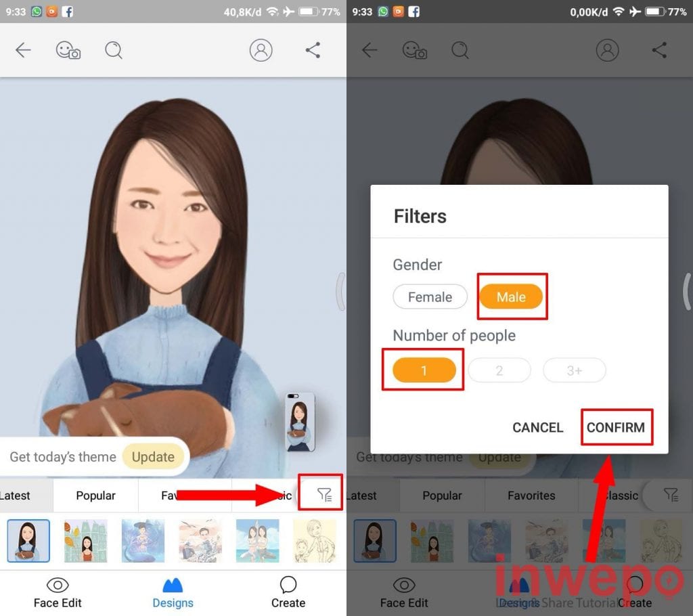Open Favorites tab in right screen
Screen dimensions: 693x616
click(531, 496)
